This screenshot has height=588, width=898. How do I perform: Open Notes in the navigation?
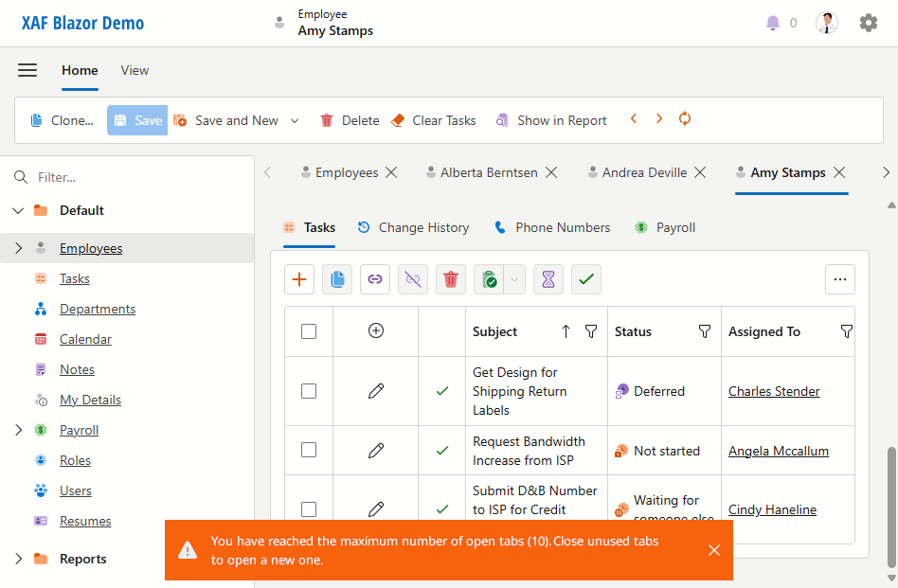click(77, 370)
